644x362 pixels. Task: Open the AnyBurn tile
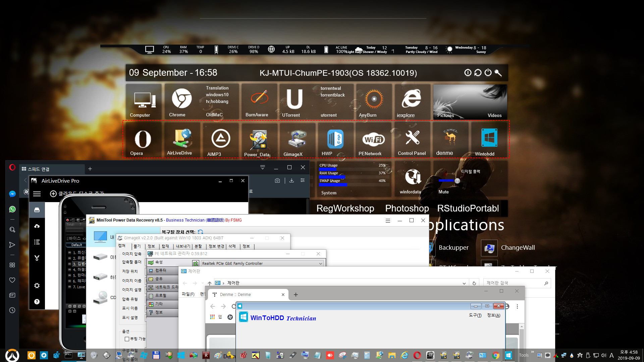pos(374,101)
